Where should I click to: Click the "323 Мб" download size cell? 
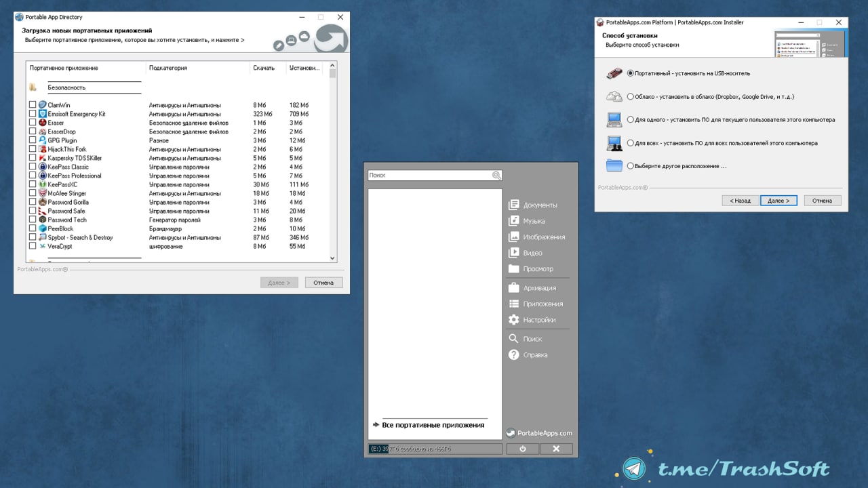[262, 114]
